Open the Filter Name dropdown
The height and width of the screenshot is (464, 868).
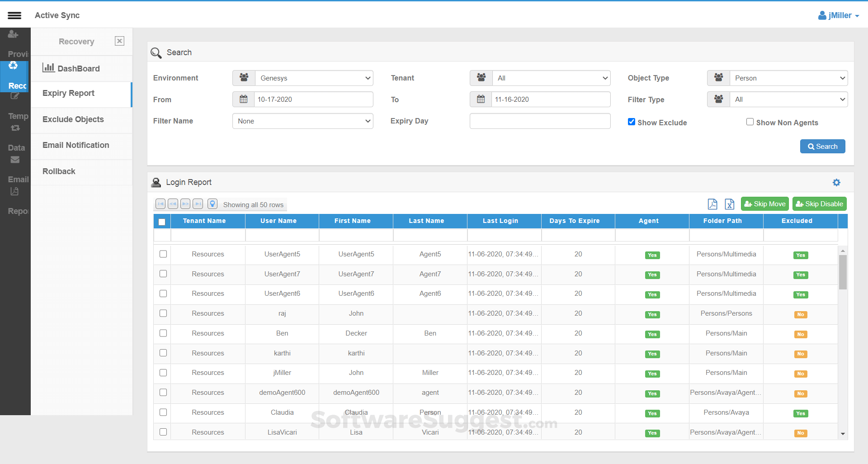(302, 121)
